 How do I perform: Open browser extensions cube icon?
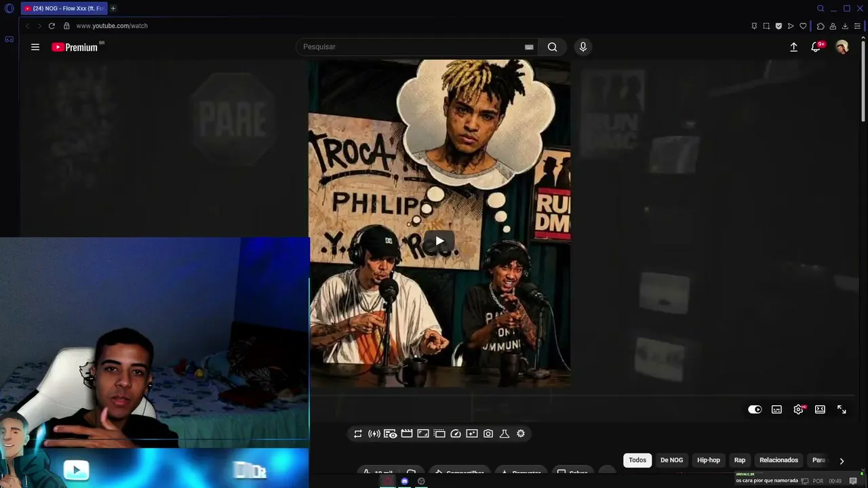pos(821,26)
